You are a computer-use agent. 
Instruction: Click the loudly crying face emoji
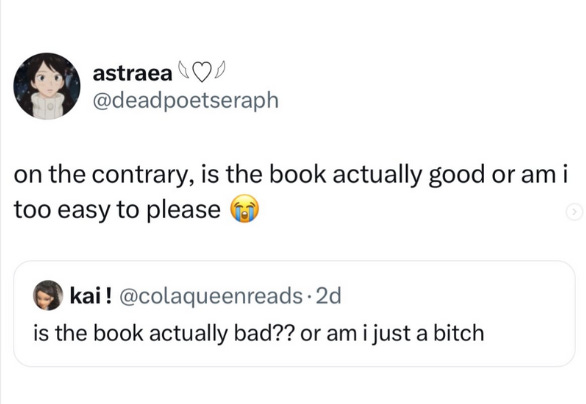244,209
